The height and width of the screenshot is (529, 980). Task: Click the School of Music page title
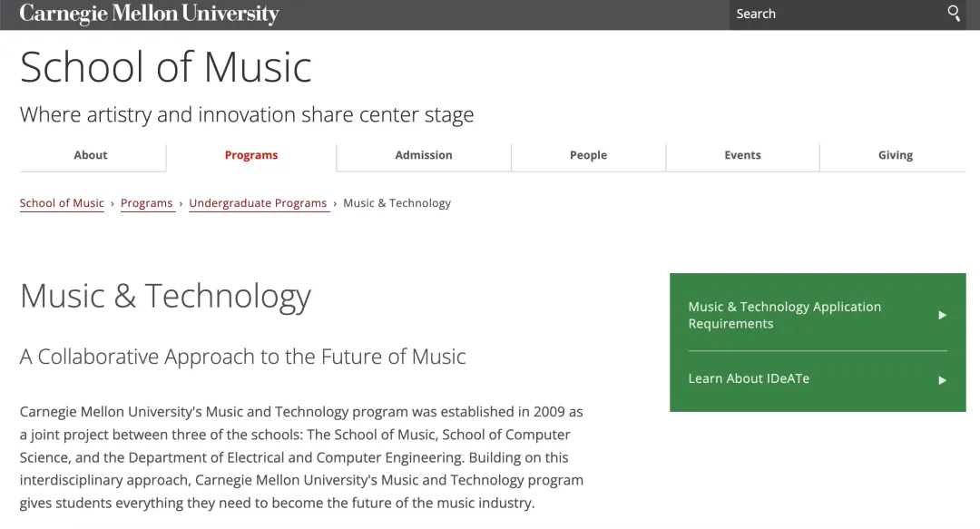166,67
